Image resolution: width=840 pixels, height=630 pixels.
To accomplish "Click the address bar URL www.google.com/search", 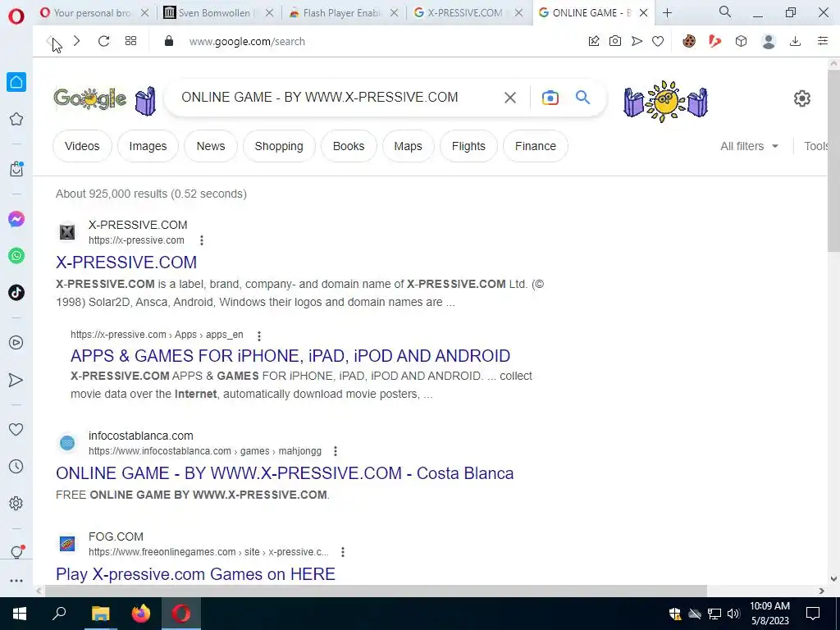I will pos(247,42).
